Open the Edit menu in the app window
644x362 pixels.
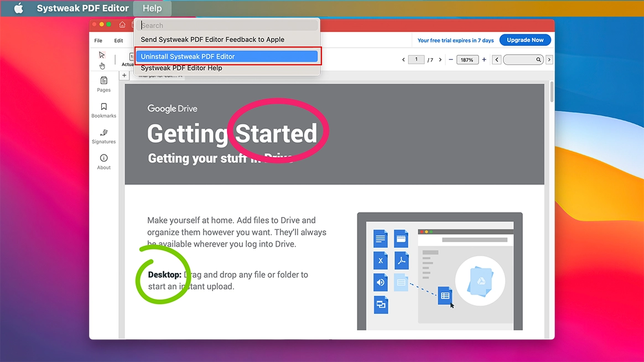pyautogui.click(x=118, y=40)
